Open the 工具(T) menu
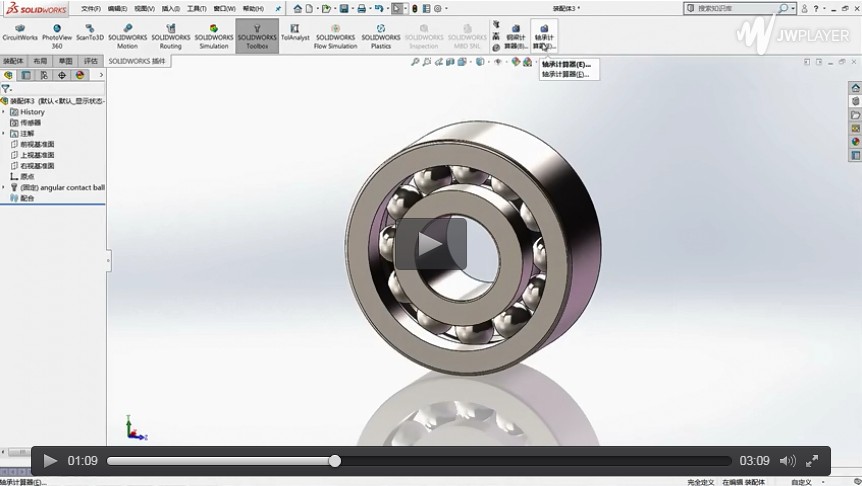862x486 pixels. (x=196, y=9)
